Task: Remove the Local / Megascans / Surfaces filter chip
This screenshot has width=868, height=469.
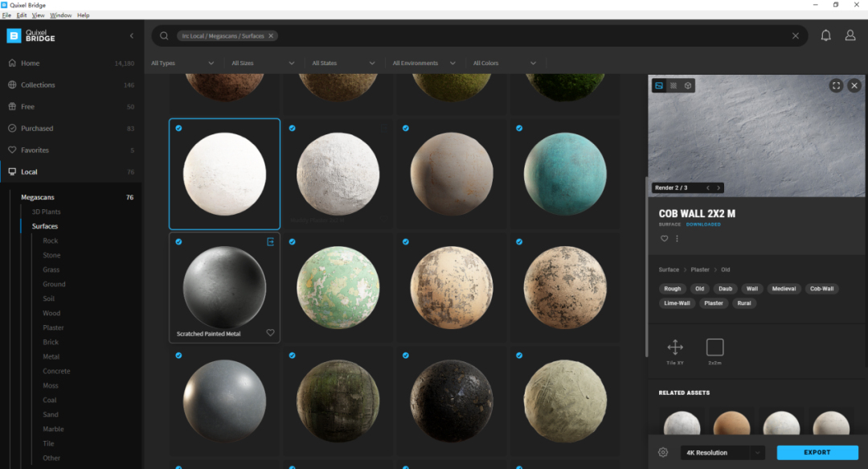Action: (271, 36)
